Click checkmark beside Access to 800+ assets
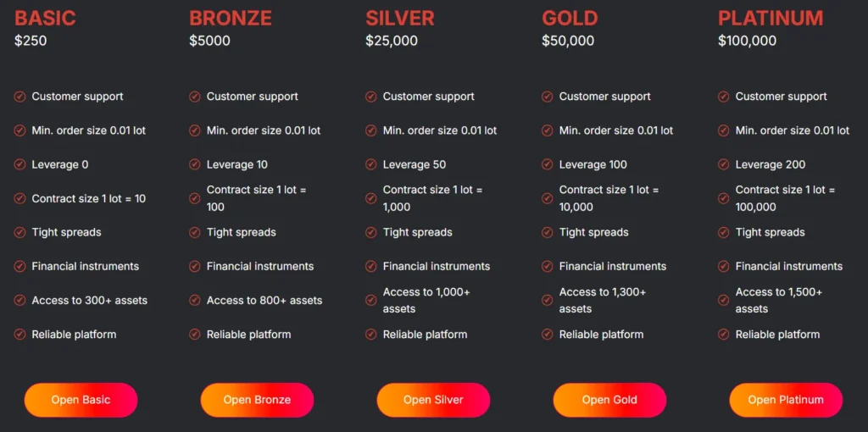Viewport: 868px width, 432px height. point(195,300)
